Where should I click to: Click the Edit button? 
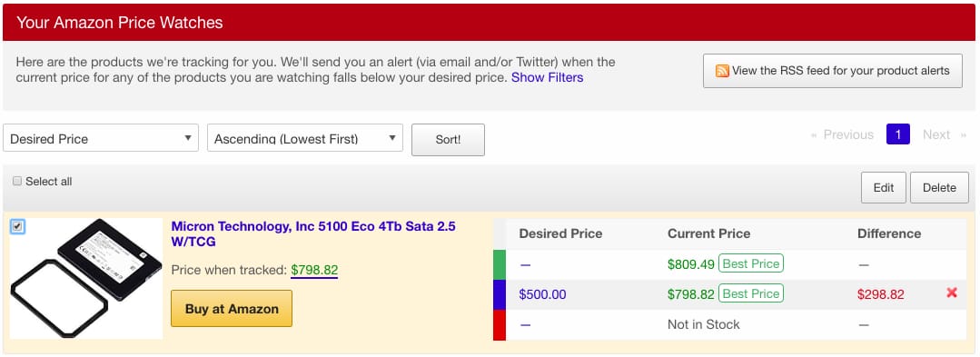[x=883, y=187]
